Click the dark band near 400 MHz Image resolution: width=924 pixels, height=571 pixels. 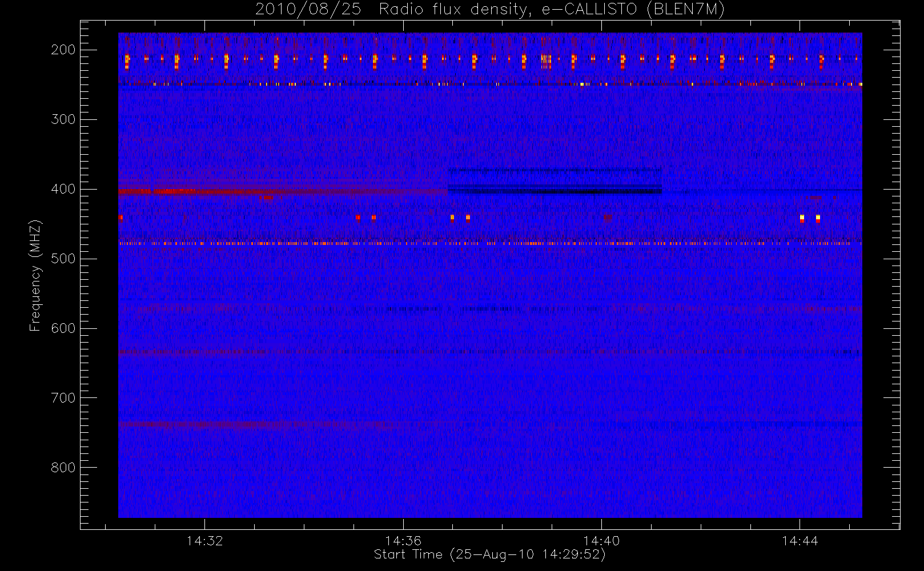[555, 190]
